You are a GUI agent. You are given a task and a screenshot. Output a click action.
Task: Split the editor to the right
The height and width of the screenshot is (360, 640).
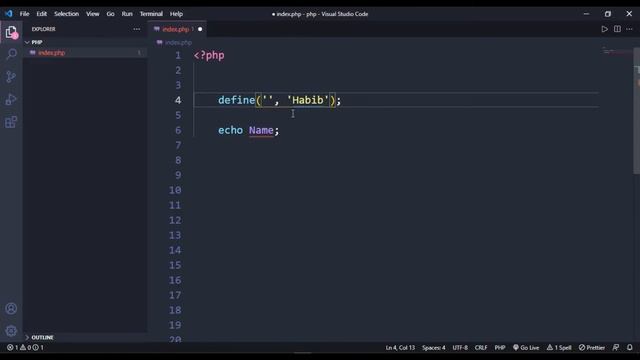tap(617, 29)
